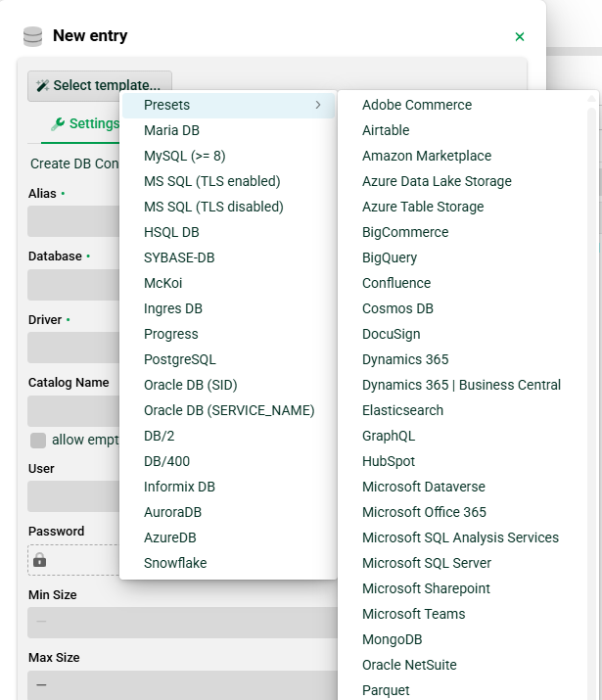Pick Dynamics 365 preset
Screen dimensions: 602x700
[463, 359]
